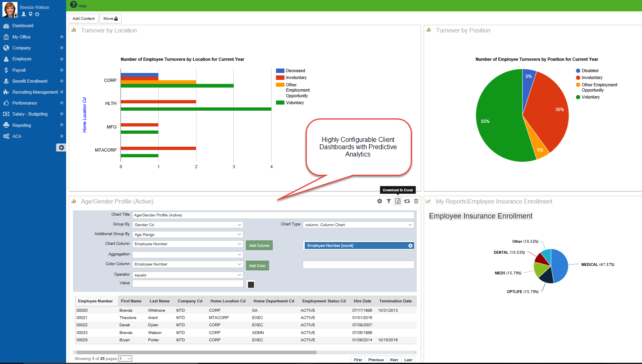The height and width of the screenshot is (364, 642).
Task: Click the Value input field
Action: [x=187, y=283]
